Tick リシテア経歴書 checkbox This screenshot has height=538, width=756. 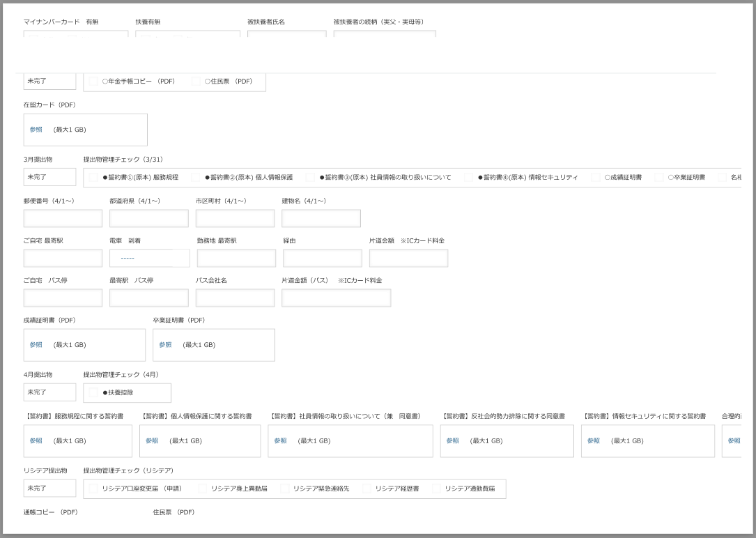pyautogui.click(x=367, y=489)
